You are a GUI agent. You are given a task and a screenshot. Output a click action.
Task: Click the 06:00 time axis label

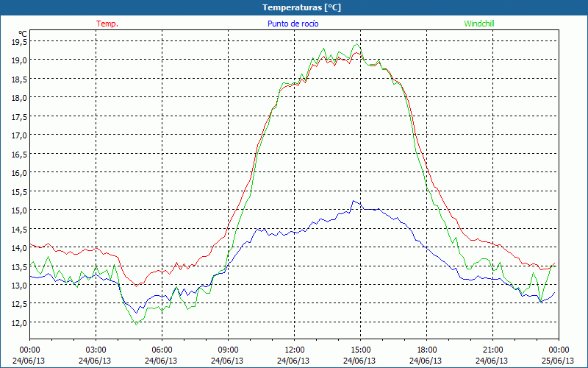tap(162, 350)
